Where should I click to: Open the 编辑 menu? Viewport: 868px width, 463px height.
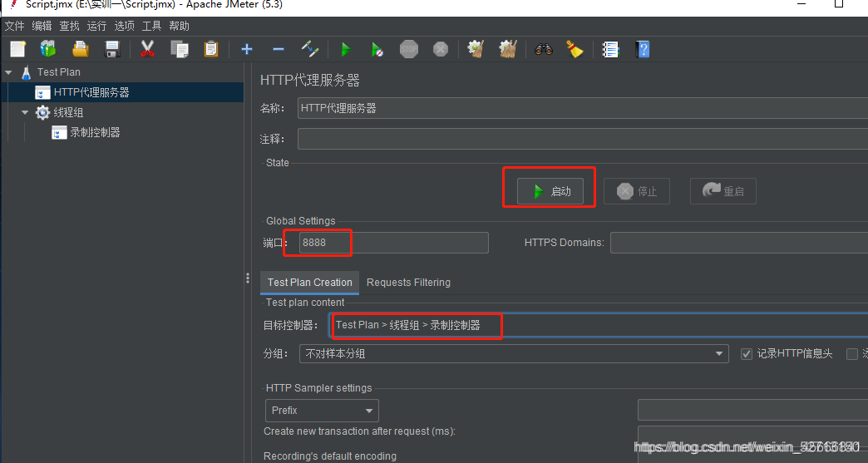click(42, 26)
